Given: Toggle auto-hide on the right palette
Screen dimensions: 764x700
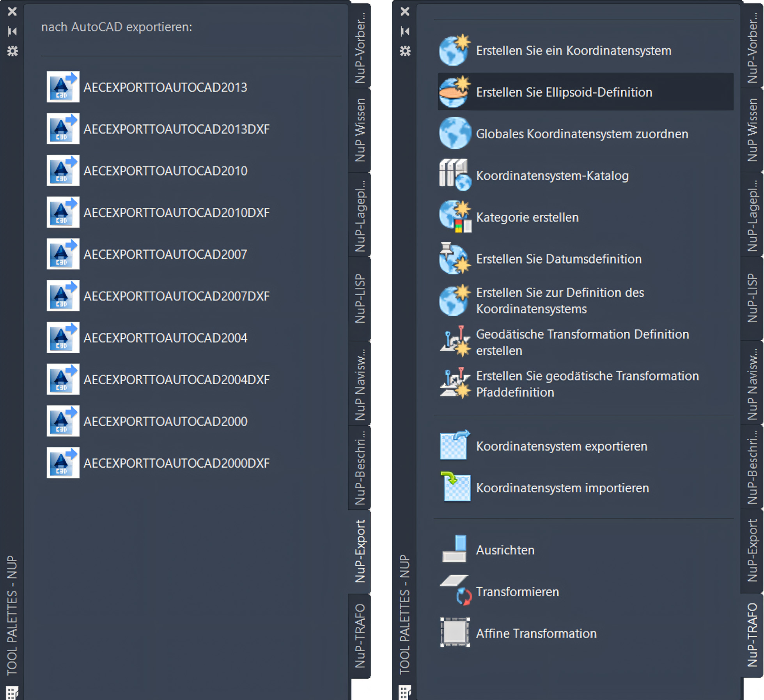Looking at the screenshot, I should [405, 30].
